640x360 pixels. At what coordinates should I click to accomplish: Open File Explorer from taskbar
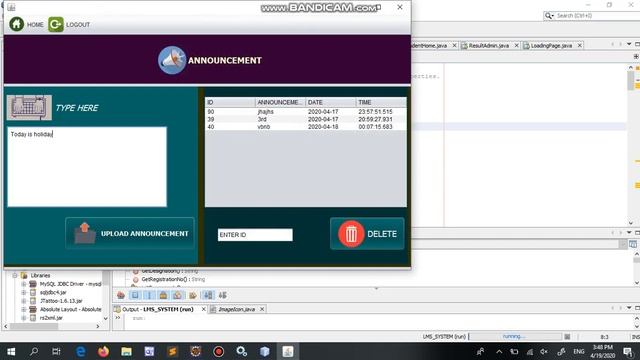(x=126, y=351)
